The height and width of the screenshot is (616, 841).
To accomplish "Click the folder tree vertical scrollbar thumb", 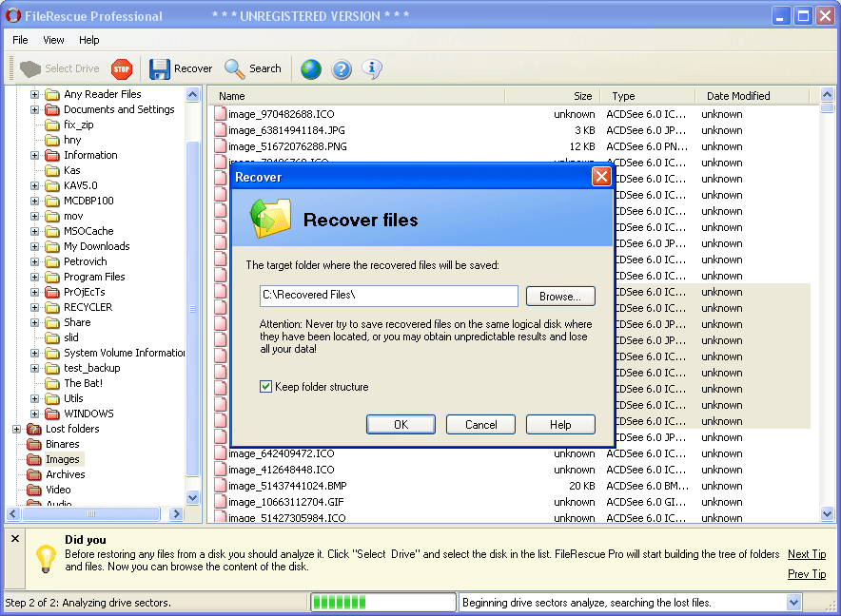I will pos(192,309).
